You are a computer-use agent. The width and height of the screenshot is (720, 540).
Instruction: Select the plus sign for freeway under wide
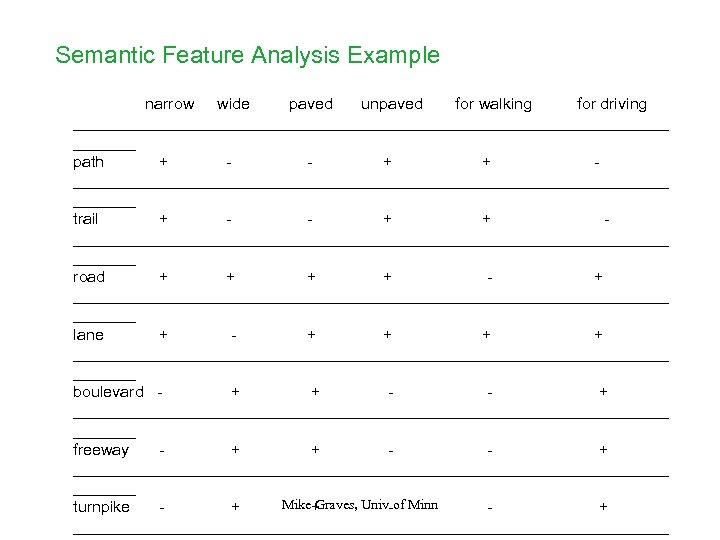pos(235,449)
